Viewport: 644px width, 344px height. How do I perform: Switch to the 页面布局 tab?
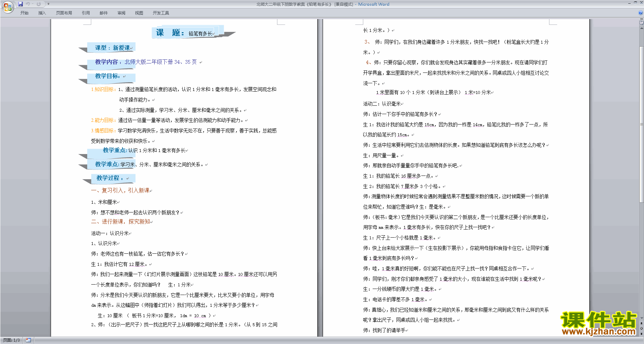[x=64, y=13]
